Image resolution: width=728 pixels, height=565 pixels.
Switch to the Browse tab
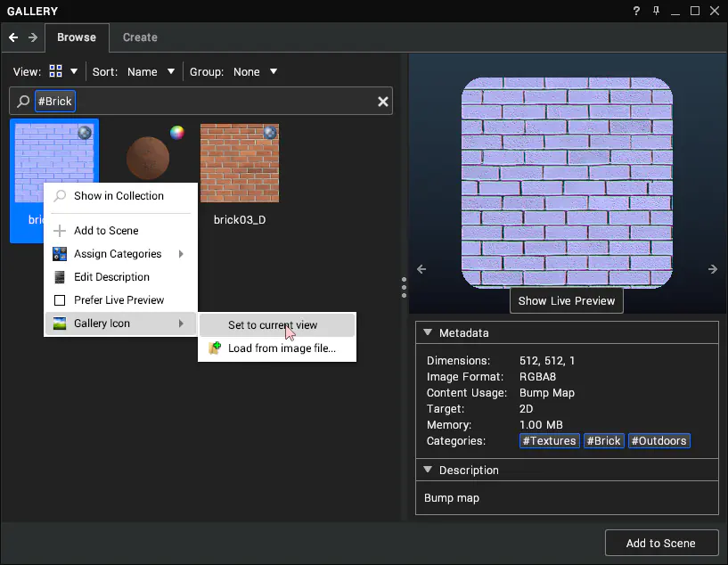point(77,37)
